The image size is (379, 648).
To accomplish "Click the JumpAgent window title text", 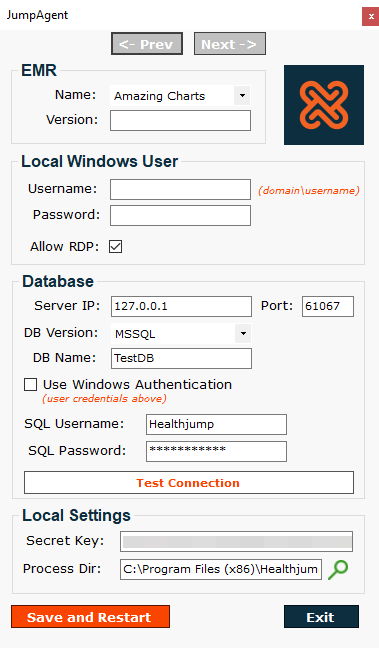I will point(37,15).
